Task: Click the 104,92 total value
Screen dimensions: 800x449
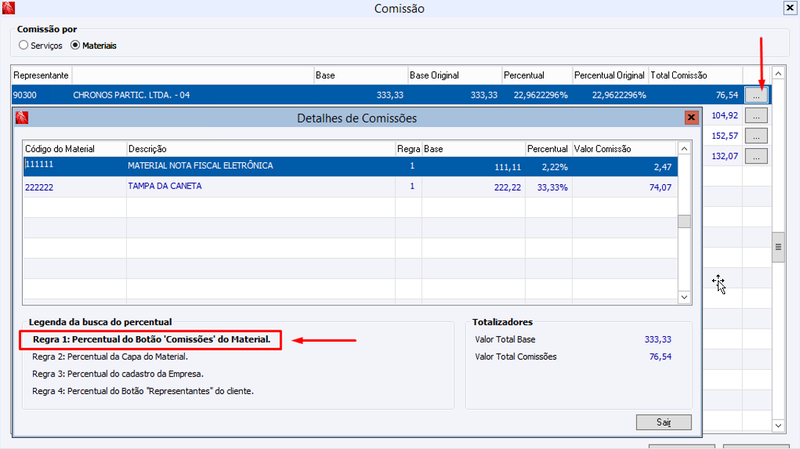Action: pyautogui.click(x=724, y=116)
